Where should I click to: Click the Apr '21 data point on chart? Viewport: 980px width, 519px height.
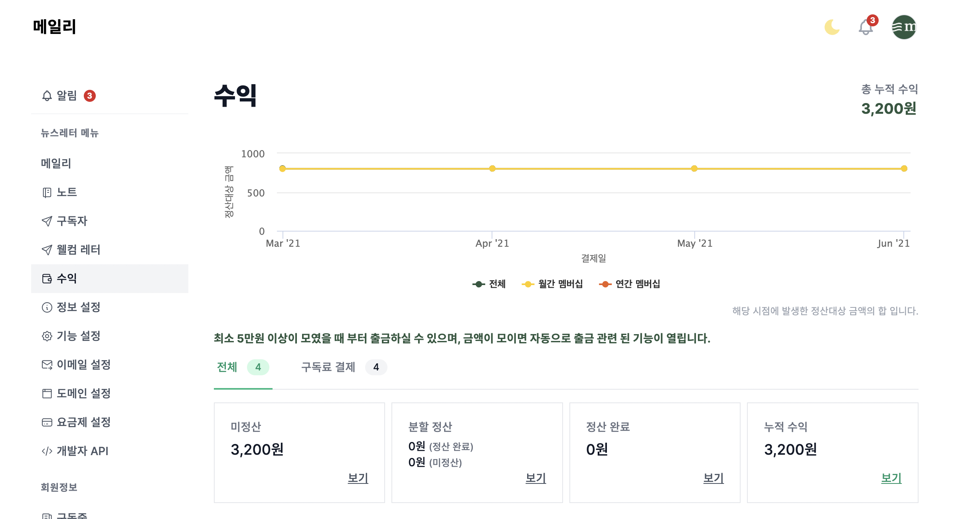[x=492, y=169]
